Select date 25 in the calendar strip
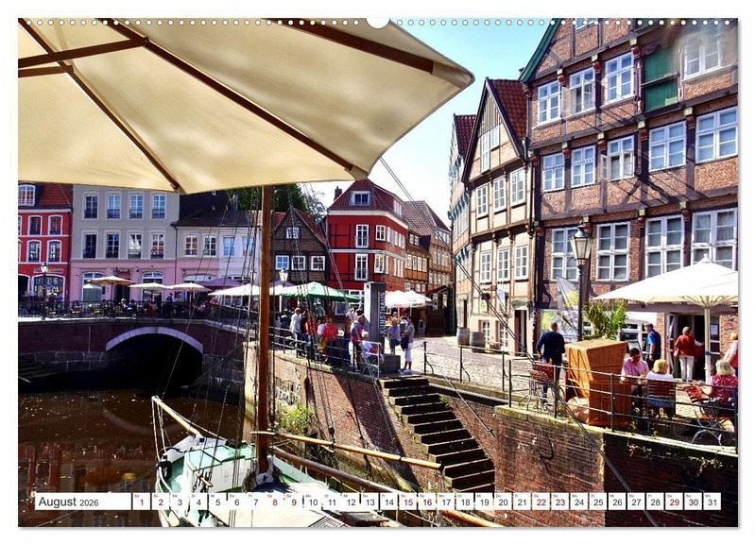The image size is (756, 545). (x=598, y=502)
